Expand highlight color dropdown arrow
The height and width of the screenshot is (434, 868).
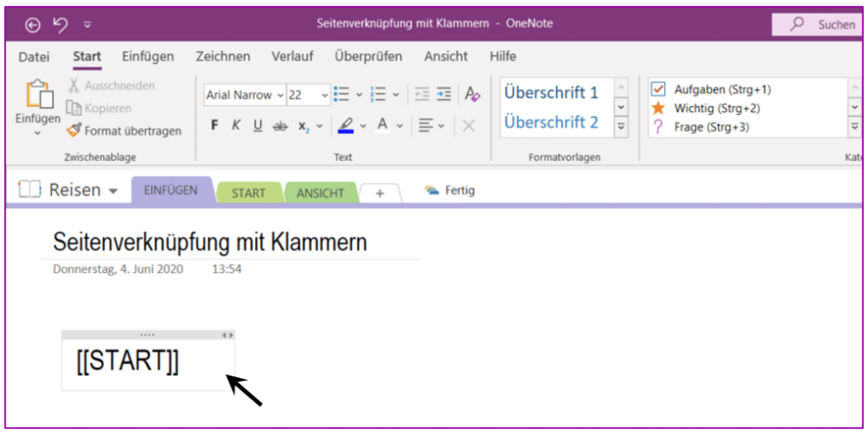[363, 126]
